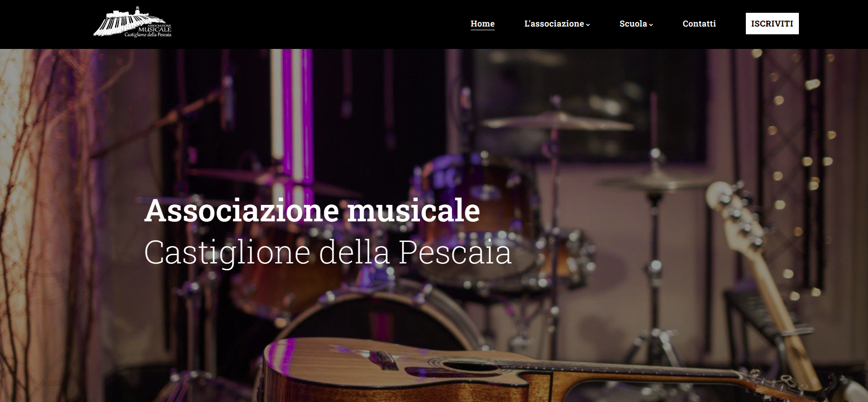Click the white ISCRIVITI button
Viewport: 868px width, 402px height.
[772, 23]
